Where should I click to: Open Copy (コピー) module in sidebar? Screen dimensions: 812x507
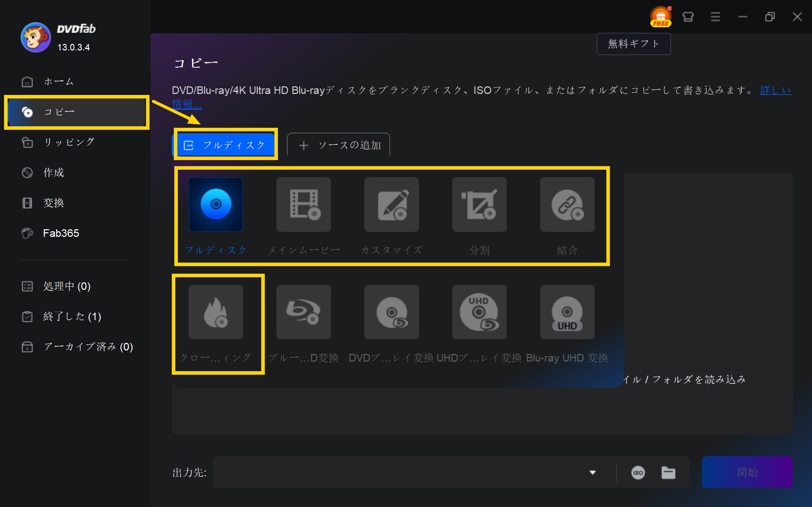tap(76, 112)
